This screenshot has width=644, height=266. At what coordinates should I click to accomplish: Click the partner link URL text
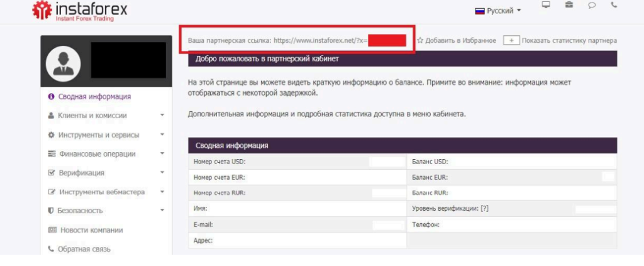point(320,40)
